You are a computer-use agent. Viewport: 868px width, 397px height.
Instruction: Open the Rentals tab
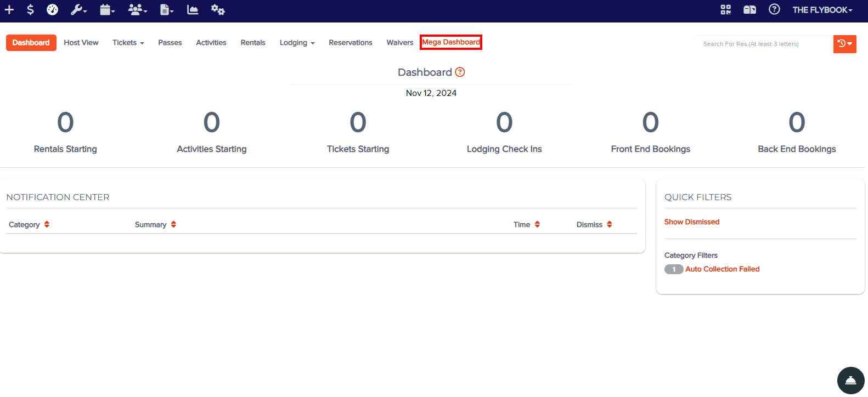coord(253,43)
